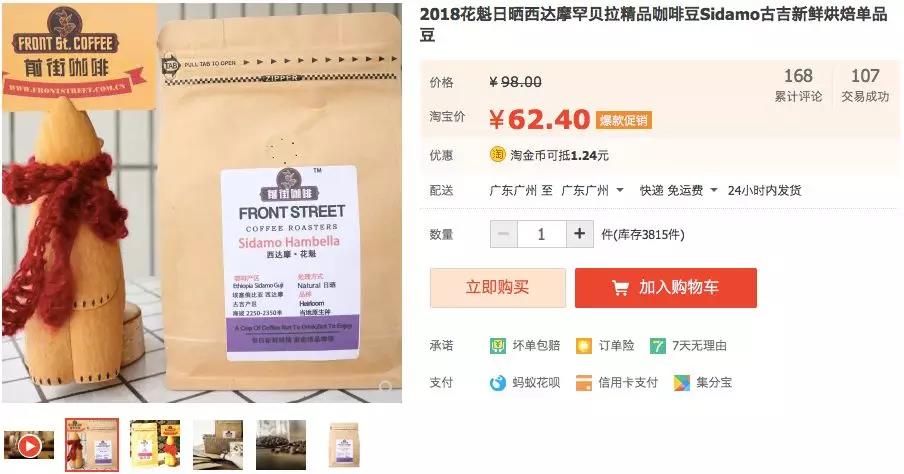Select the coffee beans closeup thumbnail
This screenshot has width=904, height=474.
click(x=281, y=445)
